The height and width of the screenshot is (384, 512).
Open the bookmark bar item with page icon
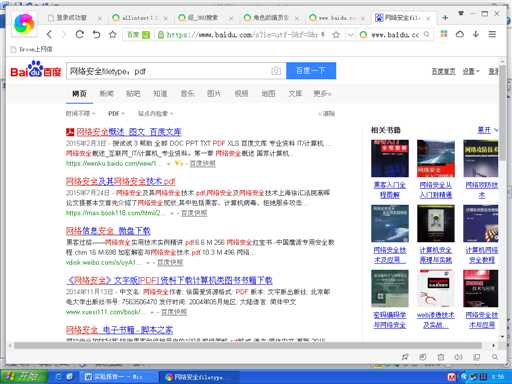point(31,49)
